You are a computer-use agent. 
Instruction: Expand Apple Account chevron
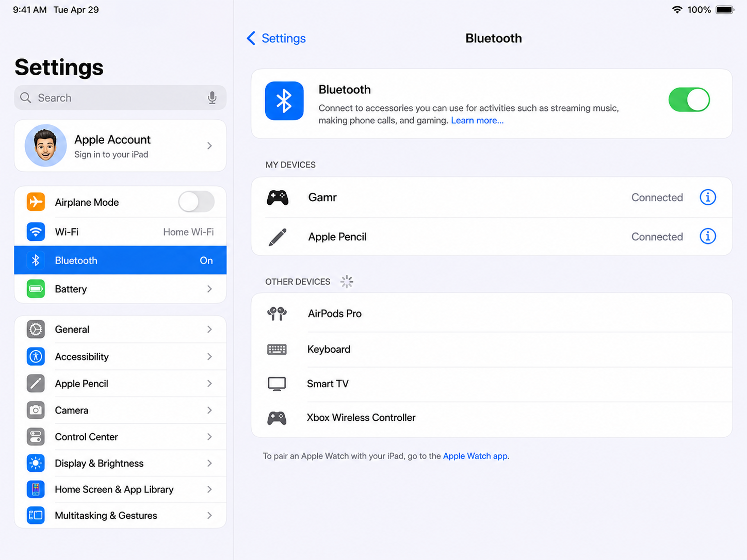tap(209, 146)
